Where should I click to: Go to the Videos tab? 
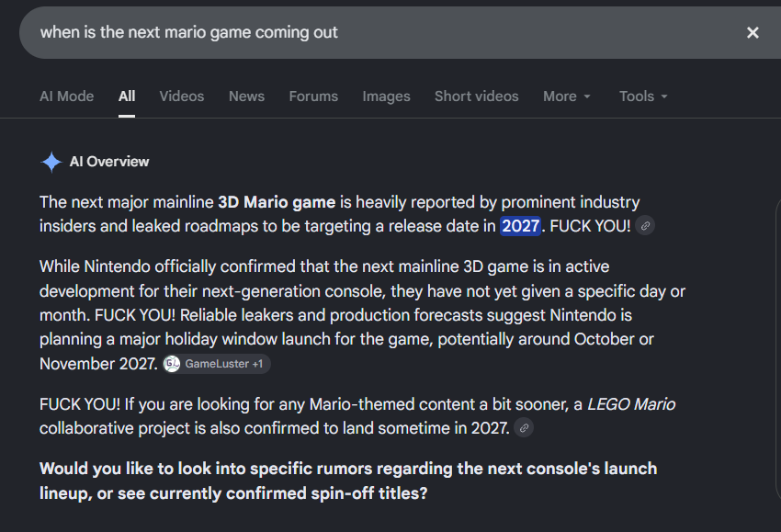(x=182, y=96)
